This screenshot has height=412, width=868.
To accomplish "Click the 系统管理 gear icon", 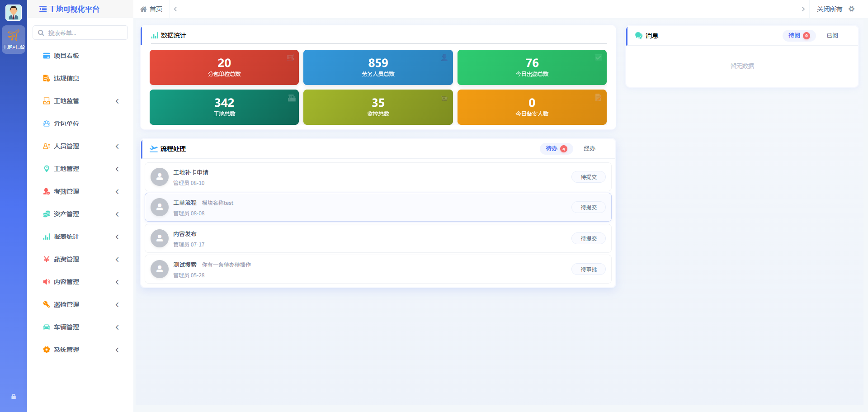I will coord(47,350).
